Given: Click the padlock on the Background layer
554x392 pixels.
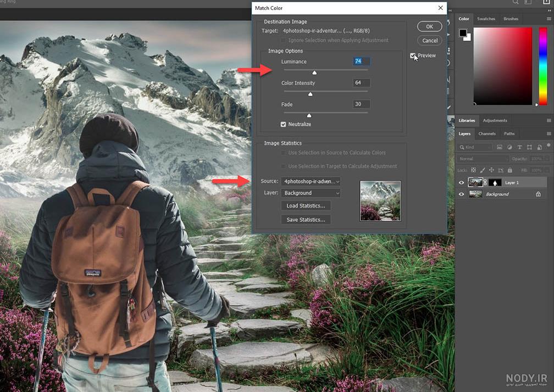Looking at the screenshot, I should [538, 194].
